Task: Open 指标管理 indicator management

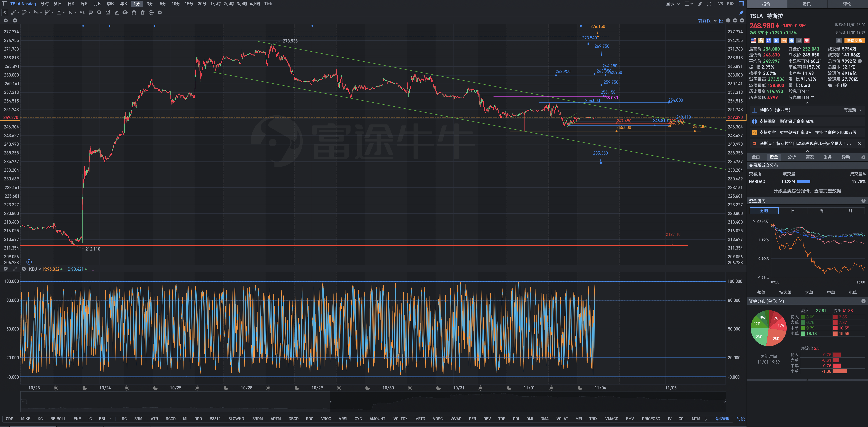Action: click(722, 419)
